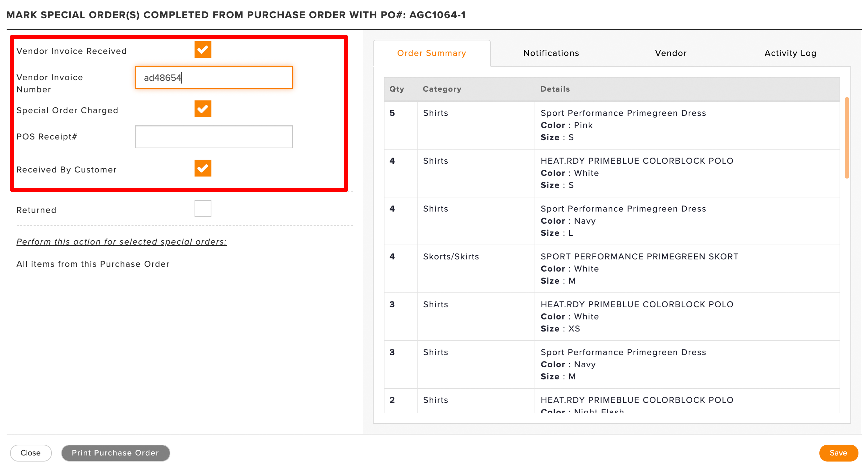Click HEAT.RDY POLO White size S row
Screen dimensions: 868x469
tap(612, 173)
